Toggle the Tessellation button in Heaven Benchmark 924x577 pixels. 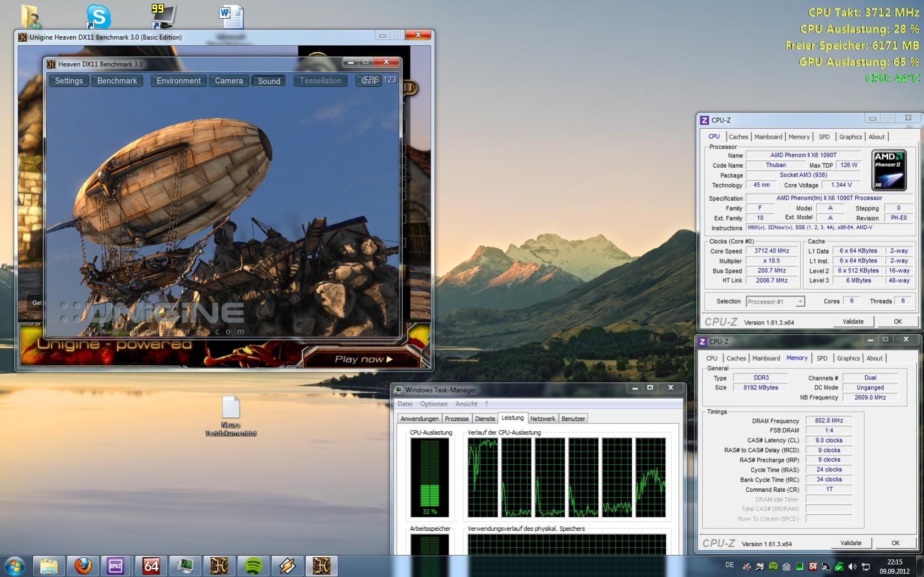click(320, 81)
